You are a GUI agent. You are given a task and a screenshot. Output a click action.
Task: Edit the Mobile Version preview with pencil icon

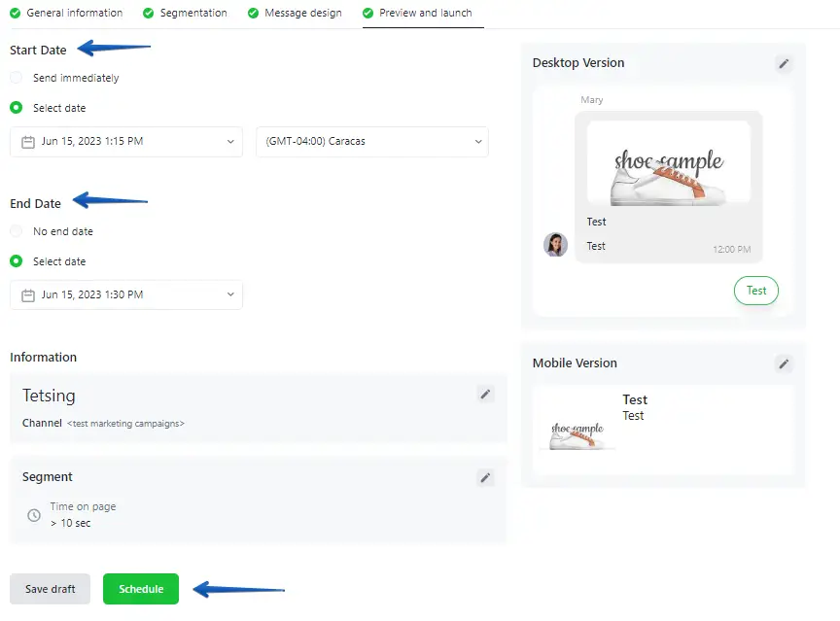click(784, 364)
